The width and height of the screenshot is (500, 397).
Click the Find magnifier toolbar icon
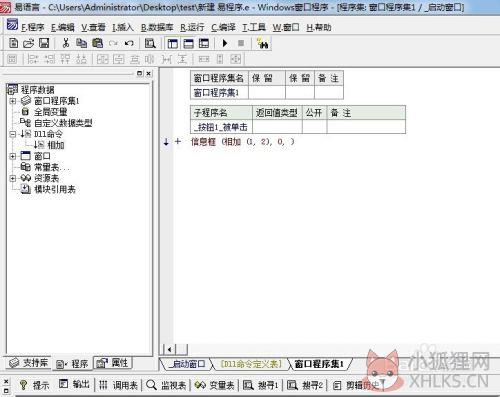tap(150, 43)
